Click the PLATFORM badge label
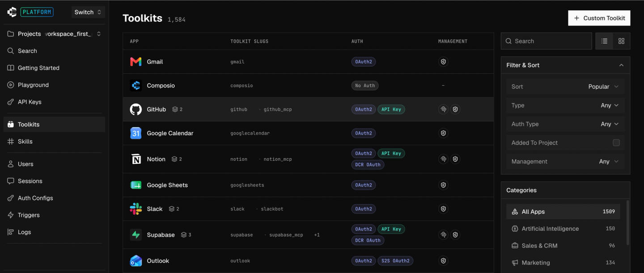 point(37,12)
